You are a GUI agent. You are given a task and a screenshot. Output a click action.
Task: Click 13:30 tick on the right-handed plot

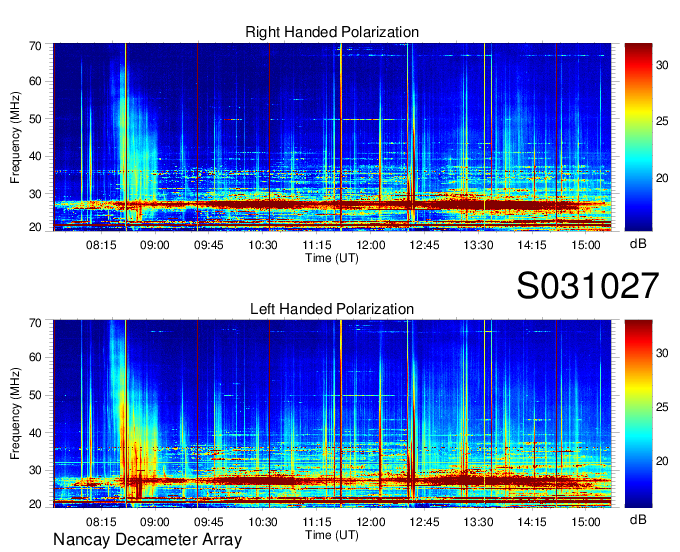[x=478, y=245]
